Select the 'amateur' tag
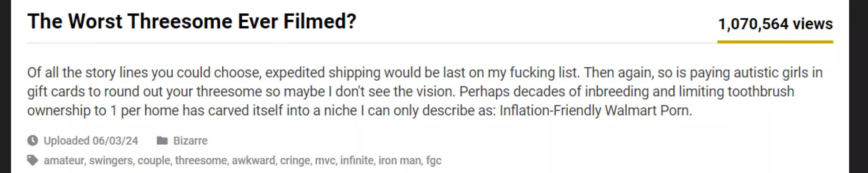 coord(64,160)
